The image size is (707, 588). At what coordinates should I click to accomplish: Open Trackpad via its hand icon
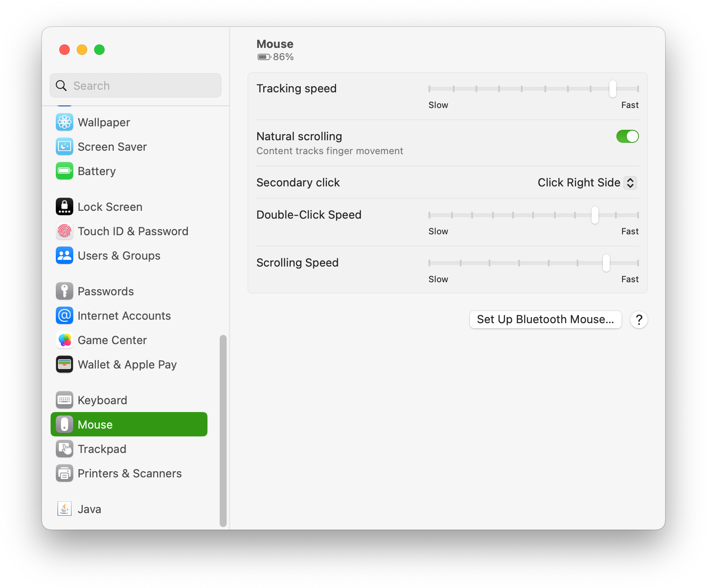65,449
